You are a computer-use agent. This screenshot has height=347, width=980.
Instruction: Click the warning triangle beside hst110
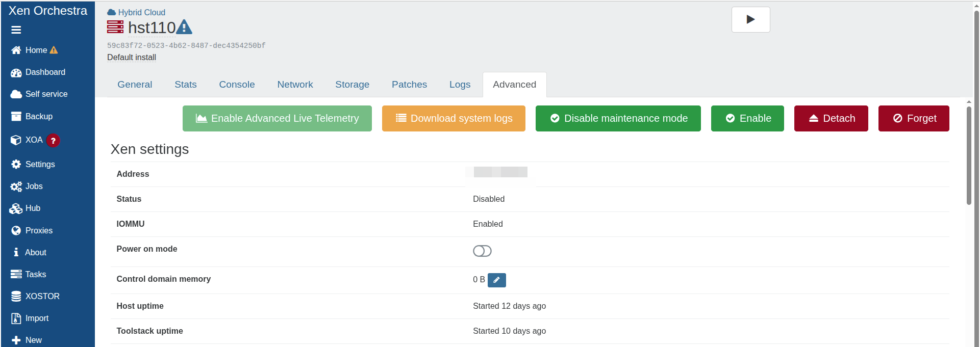tap(184, 27)
